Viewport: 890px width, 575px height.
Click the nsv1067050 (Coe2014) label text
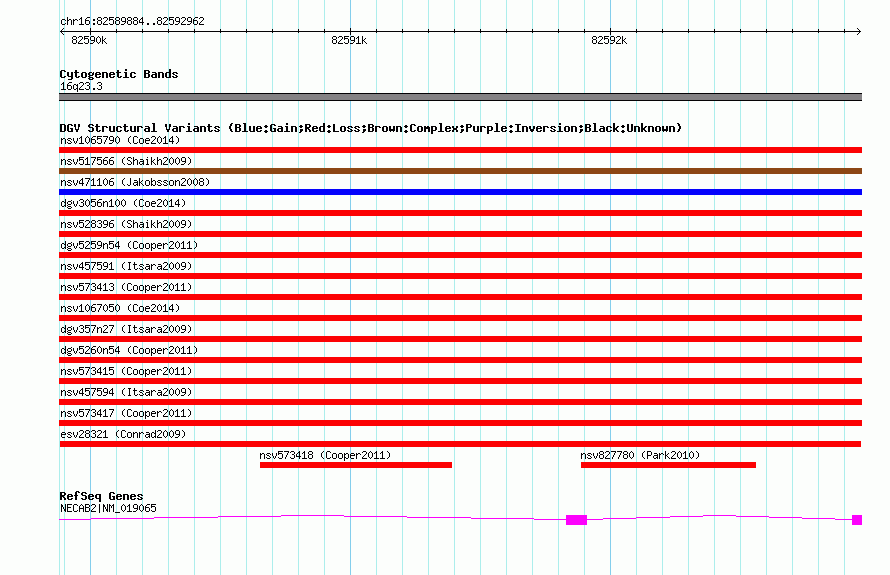tap(120, 308)
